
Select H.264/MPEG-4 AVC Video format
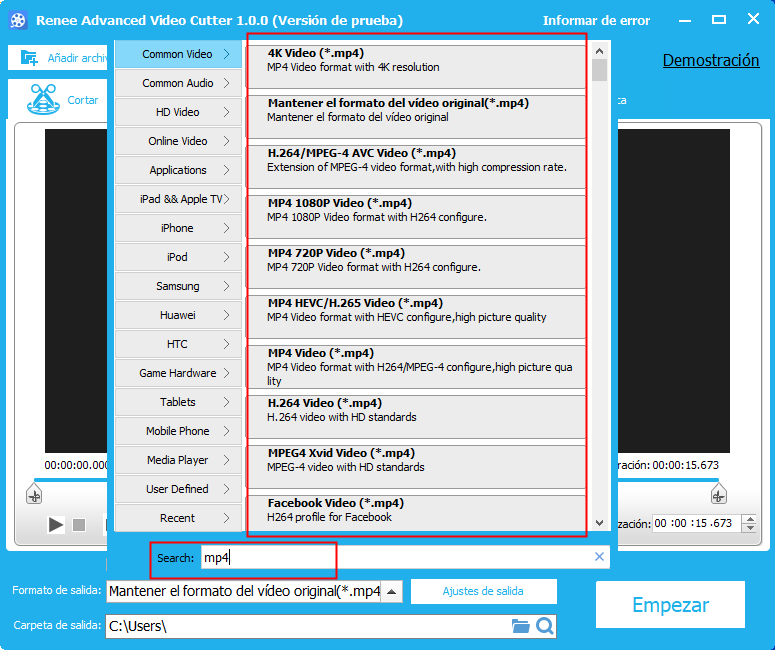(416, 167)
